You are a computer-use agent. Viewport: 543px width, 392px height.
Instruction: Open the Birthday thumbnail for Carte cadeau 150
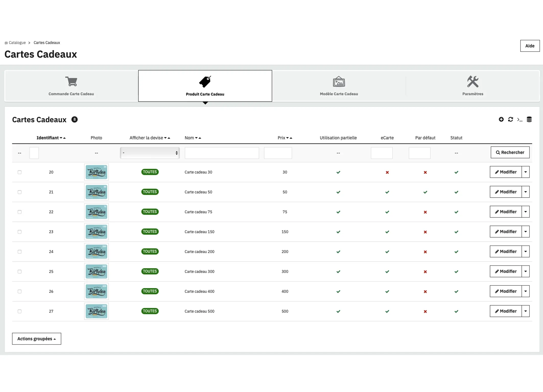point(96,232)
